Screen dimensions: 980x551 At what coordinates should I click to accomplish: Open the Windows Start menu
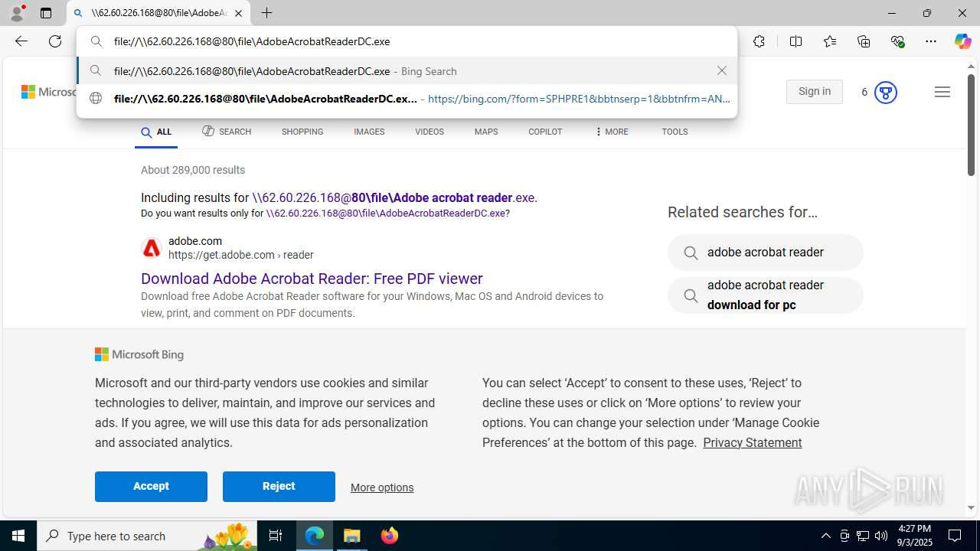point(18,536)
